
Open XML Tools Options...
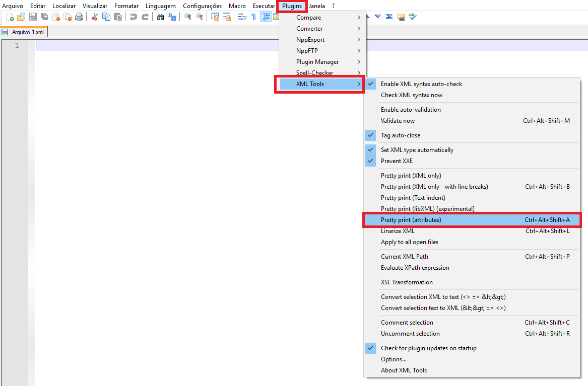coord(472,359)
